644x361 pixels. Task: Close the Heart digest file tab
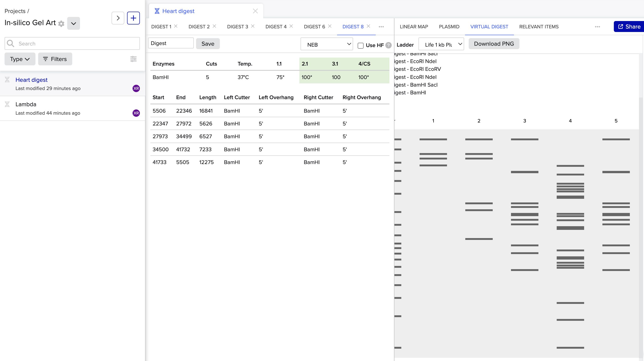255,11
